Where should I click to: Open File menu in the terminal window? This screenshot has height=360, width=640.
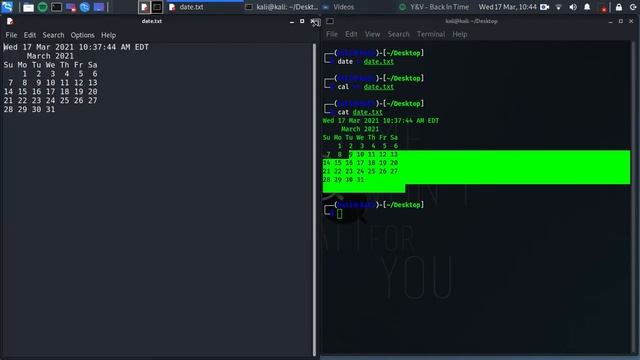click(332, 34)
